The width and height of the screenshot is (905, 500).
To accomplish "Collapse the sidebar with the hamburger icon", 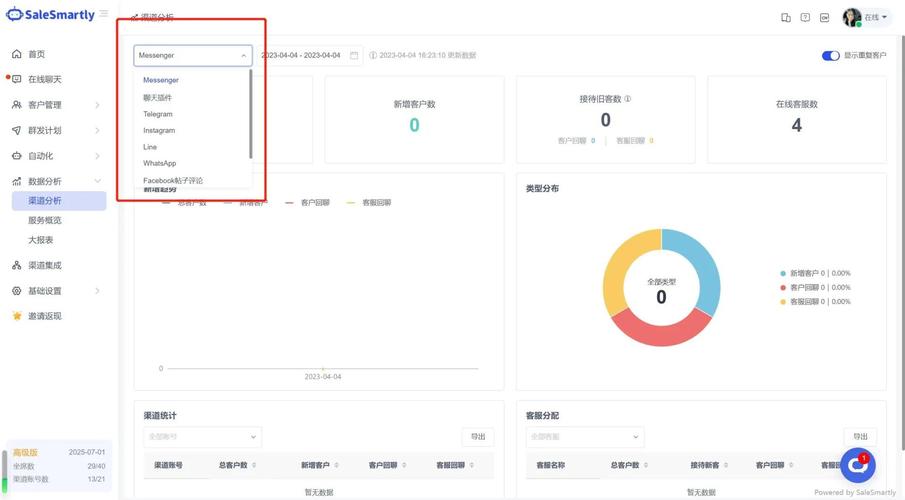I will click(104, 14).
